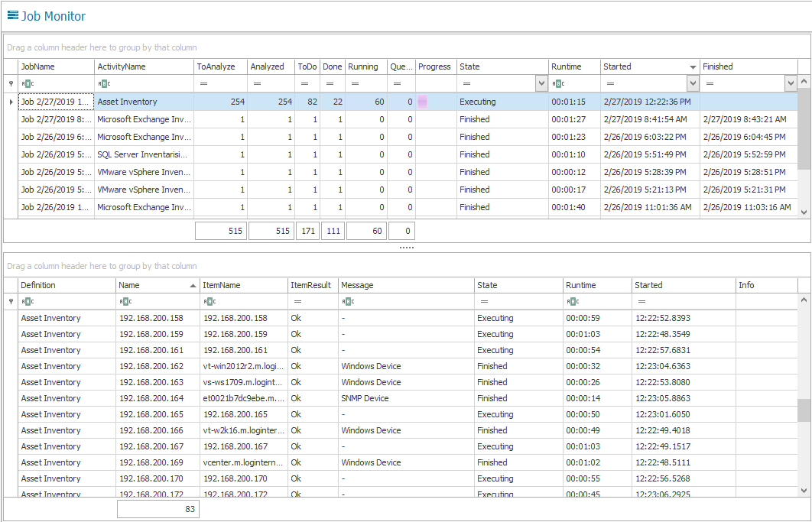Click the Running filter input cell
812x522 pixels.
[366, 83]
